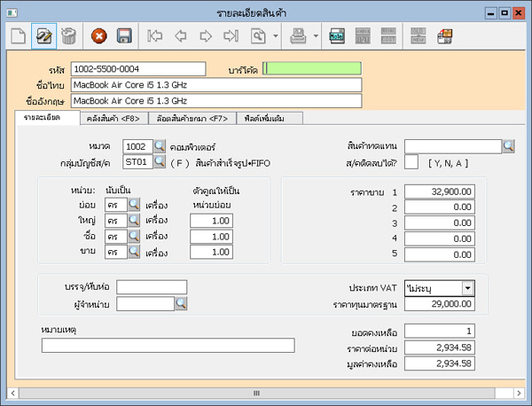Screen dimensions: 532x406
Task: Open lookup for the ขาย unit
Action: tap(134, 252)
